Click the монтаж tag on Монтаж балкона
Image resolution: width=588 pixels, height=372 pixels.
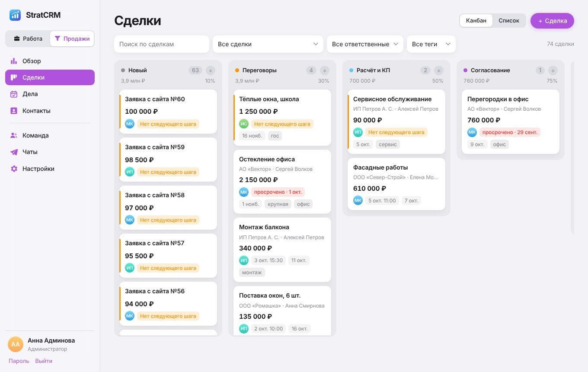pyautogui.click(x=252, y=273)
